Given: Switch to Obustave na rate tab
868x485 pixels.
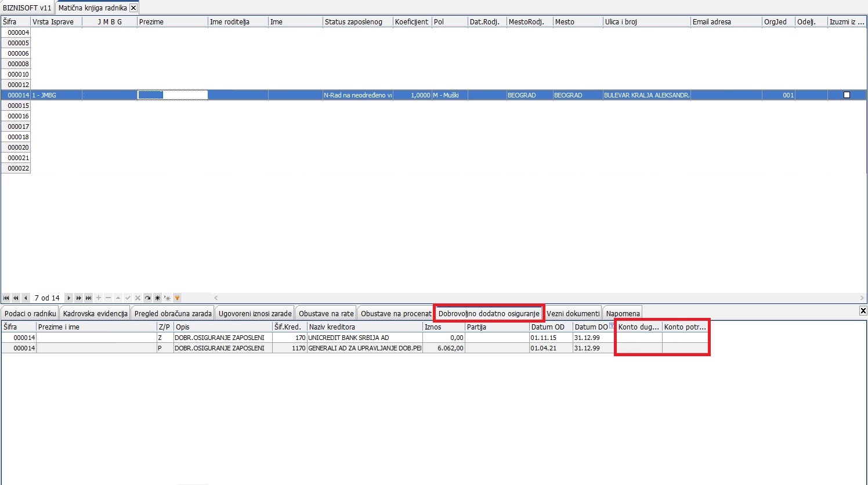Looking at the screenshot, I should coord(325,313).
